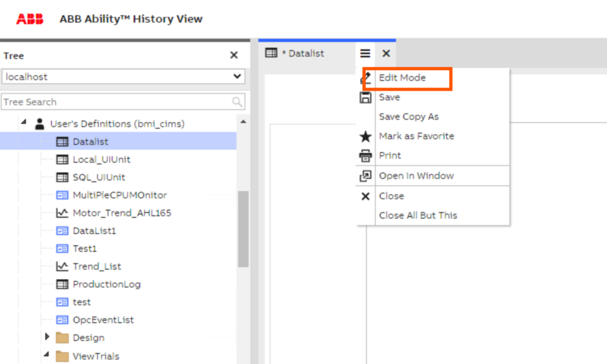Collapse the ViewTrials folder
Viewport: 607px width, 364px height.
click(47, 354)
